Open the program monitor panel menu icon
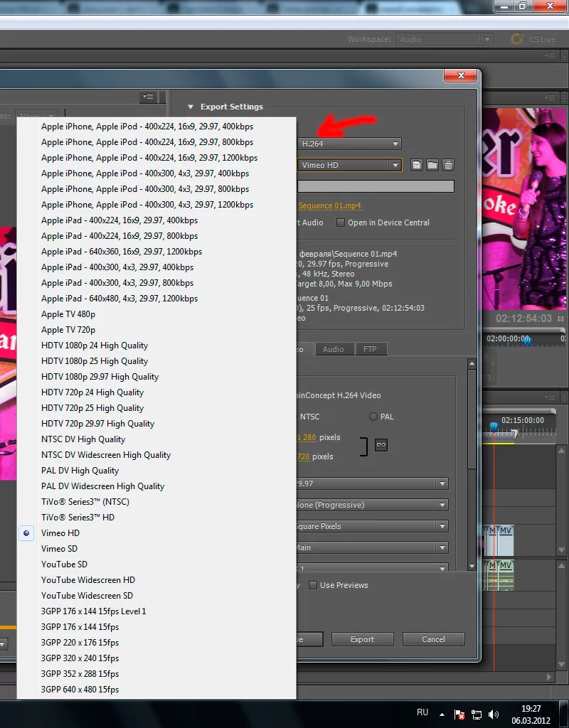 coord(550,98)
